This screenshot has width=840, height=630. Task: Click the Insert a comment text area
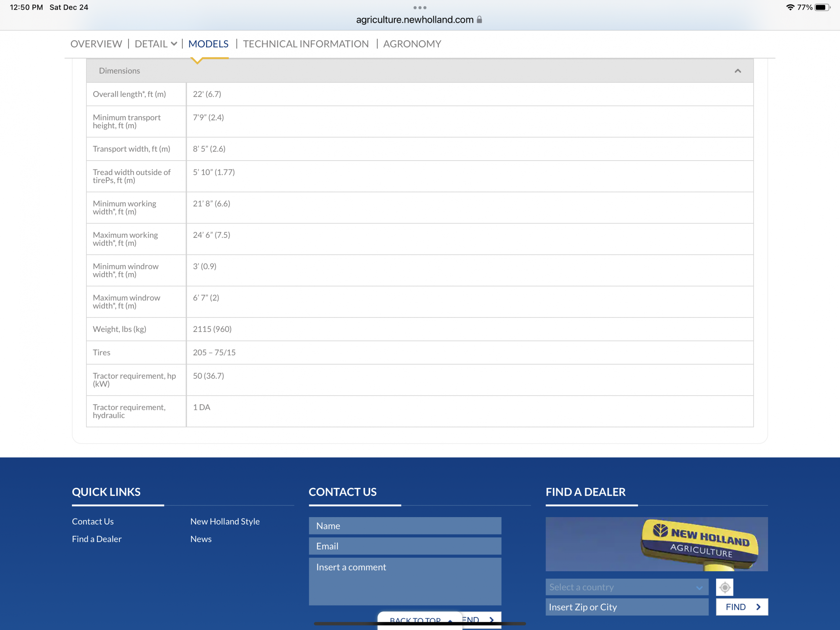pyautogui.click(x=405, y=581)
